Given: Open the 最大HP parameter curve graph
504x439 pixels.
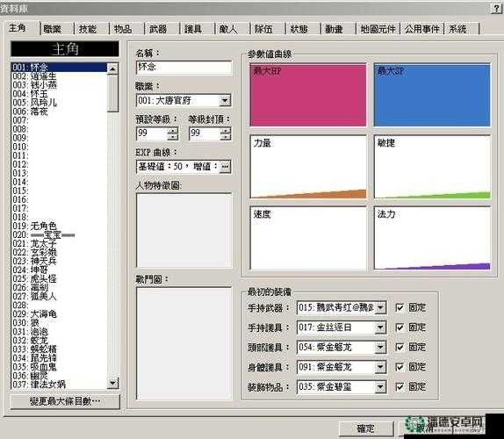Looking at the screenshot, I should pos(308,95).
